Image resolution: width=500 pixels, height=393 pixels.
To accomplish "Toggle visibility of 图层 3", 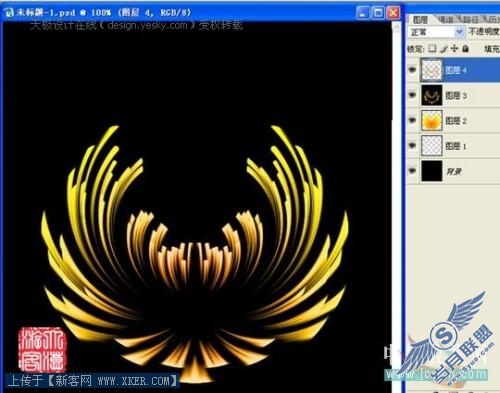I will coord(413,95).
